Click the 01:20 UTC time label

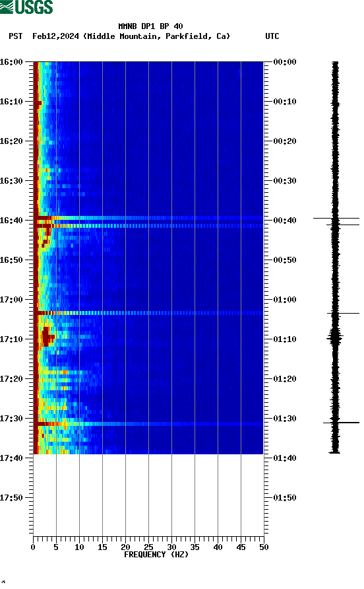(285, 378)
